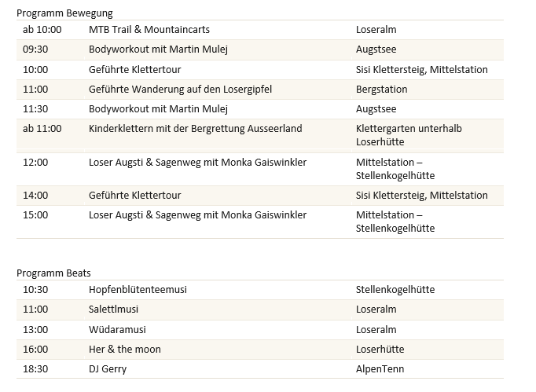The height and width of the screenshot is (392, 536).
Task: Select the Her & the moon row
Action: click(x=260, y=350)
